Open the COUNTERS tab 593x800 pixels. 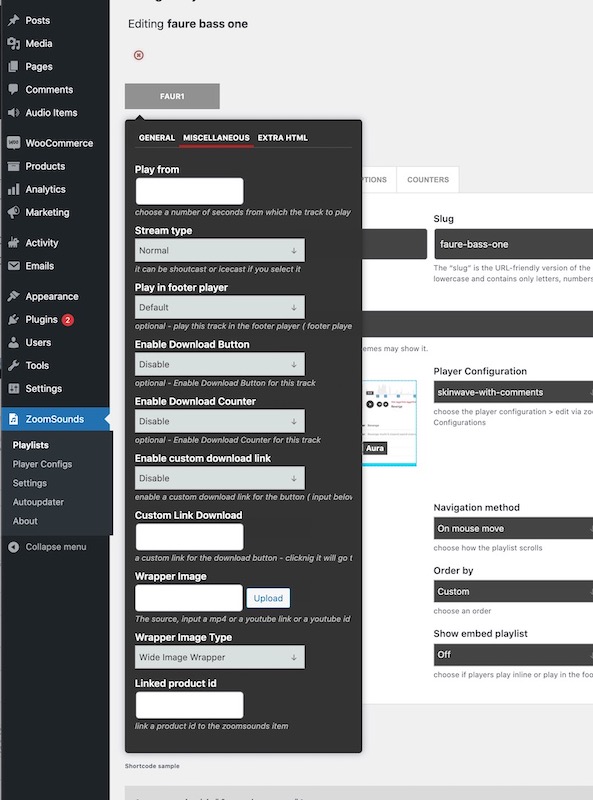pos(428,180)
